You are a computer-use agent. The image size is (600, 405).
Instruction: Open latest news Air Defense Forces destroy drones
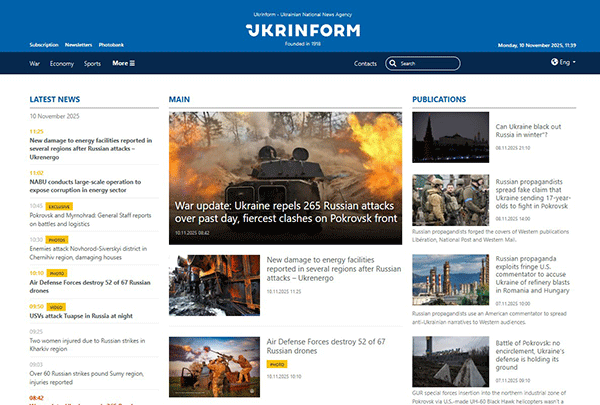pyautogui.click(x=90, y=286)
